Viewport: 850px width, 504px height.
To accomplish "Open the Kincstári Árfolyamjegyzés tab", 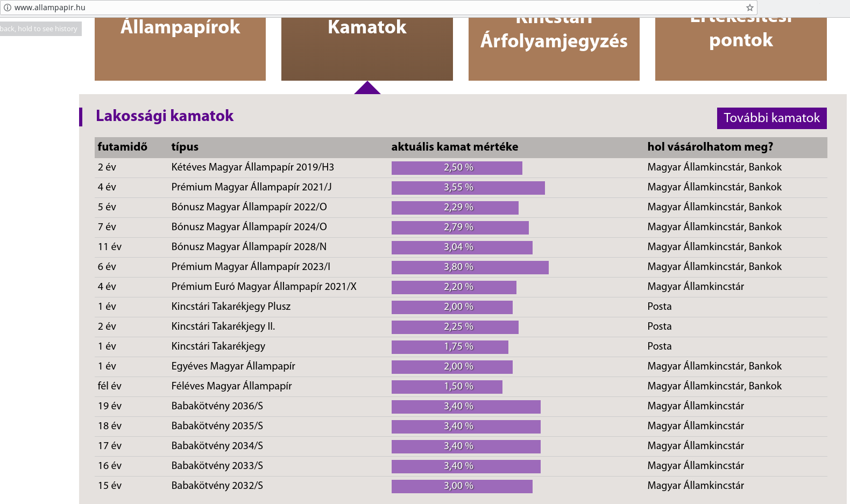I will tap(554, 49).
